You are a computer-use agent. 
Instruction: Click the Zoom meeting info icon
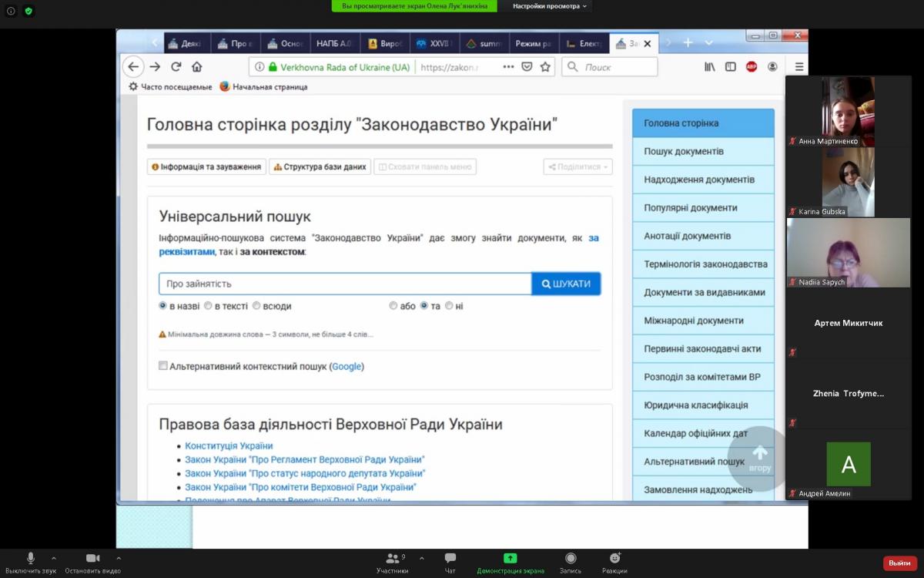click(11, 11)
